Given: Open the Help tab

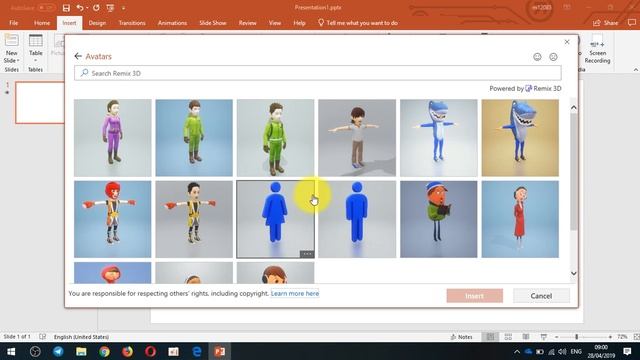Looking at the screenshot, I should [299, 23].
